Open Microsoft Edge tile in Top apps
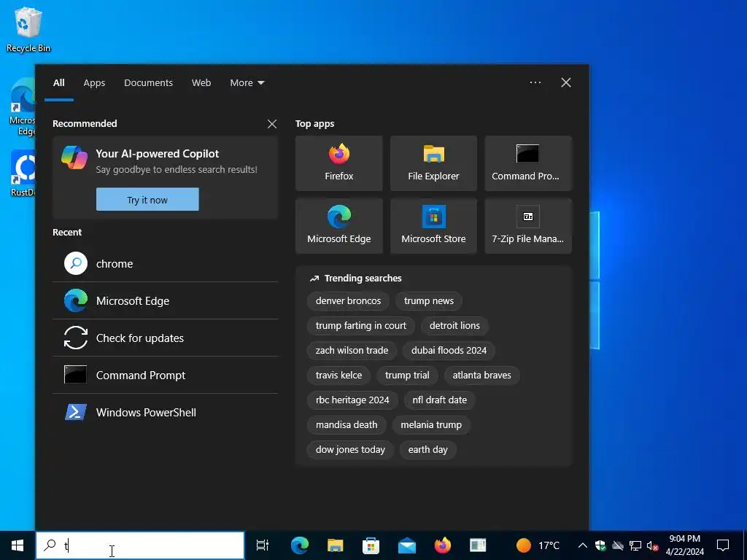This screenshot has width=747, height=560. [x=338, y=226]
